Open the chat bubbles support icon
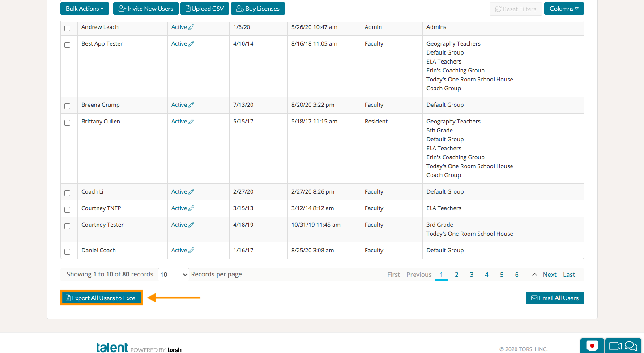644x353 pixels. click(631, 345)
